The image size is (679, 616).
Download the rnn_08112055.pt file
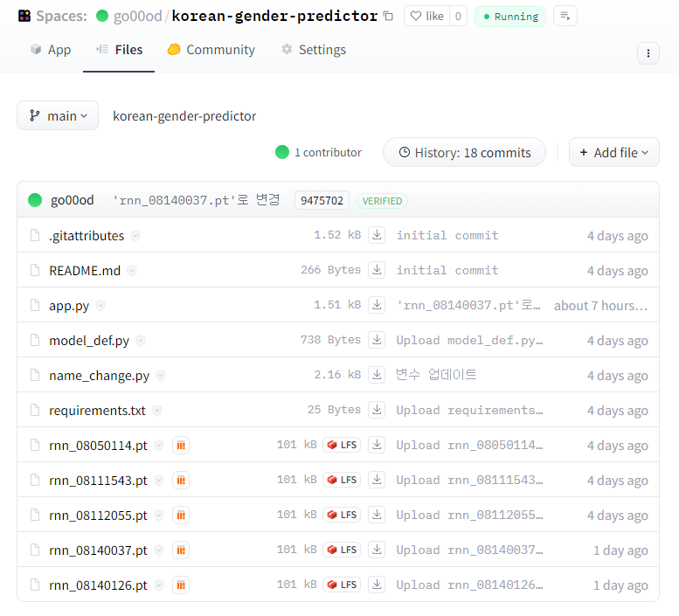[377, 516]
